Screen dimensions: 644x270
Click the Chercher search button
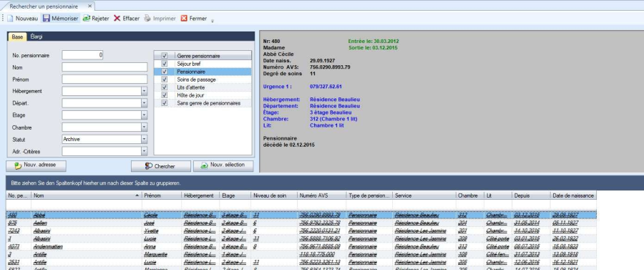(x=160, y=166)
